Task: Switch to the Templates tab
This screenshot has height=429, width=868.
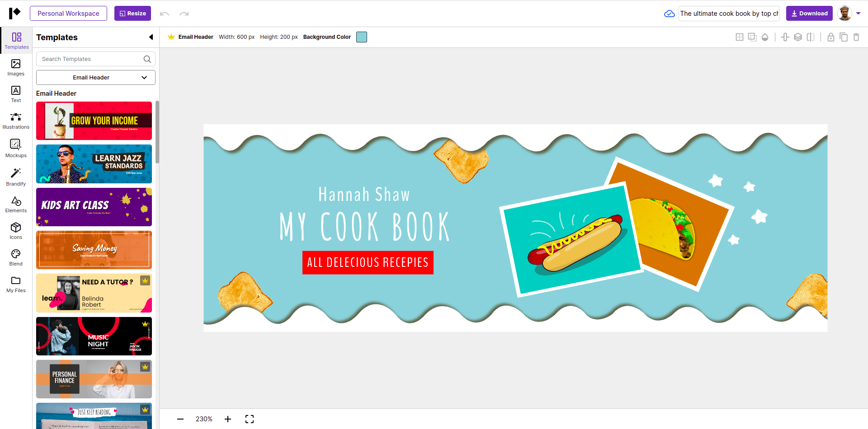Action: tap(16, 40)
